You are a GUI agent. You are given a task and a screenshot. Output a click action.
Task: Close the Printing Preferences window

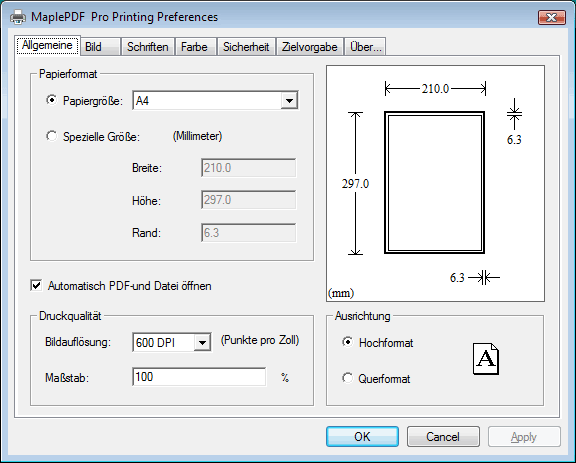(x=551, y=17)
